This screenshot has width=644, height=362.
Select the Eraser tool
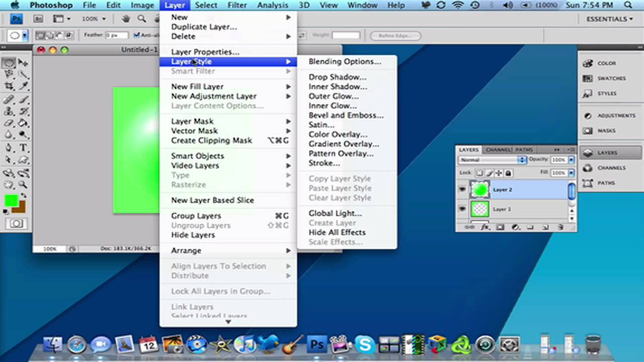pyautogui.click(x=9, y=123)
